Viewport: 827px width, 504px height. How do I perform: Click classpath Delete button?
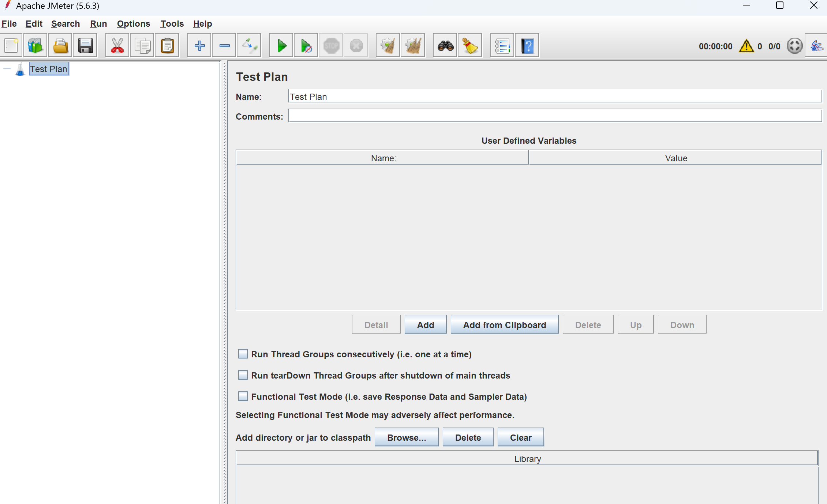tap(468, 437)
